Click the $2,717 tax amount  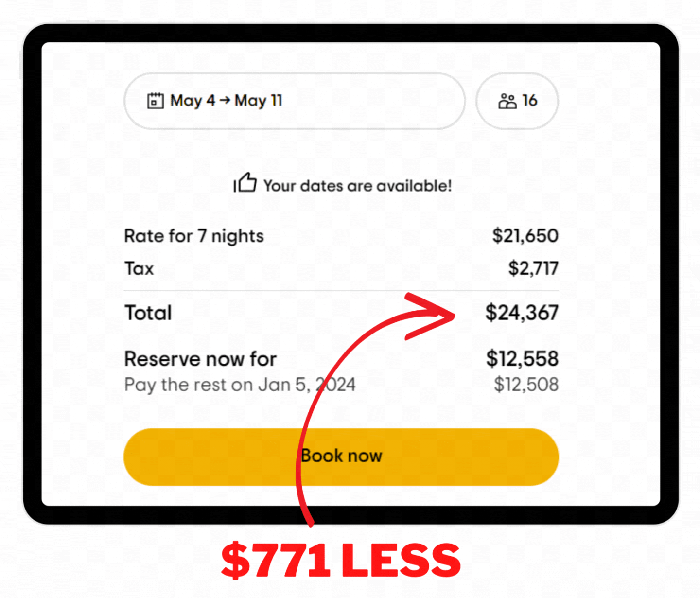point(533,268)
